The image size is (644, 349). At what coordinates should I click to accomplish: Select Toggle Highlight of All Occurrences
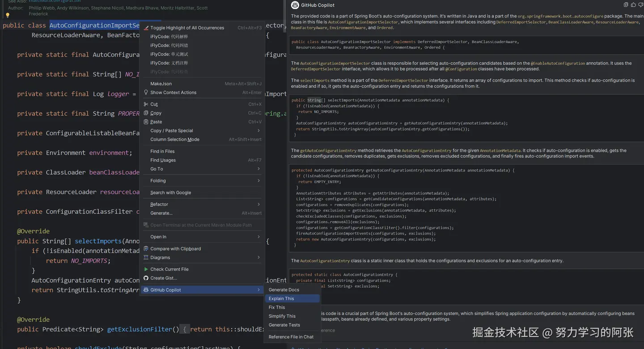point(203,28)
